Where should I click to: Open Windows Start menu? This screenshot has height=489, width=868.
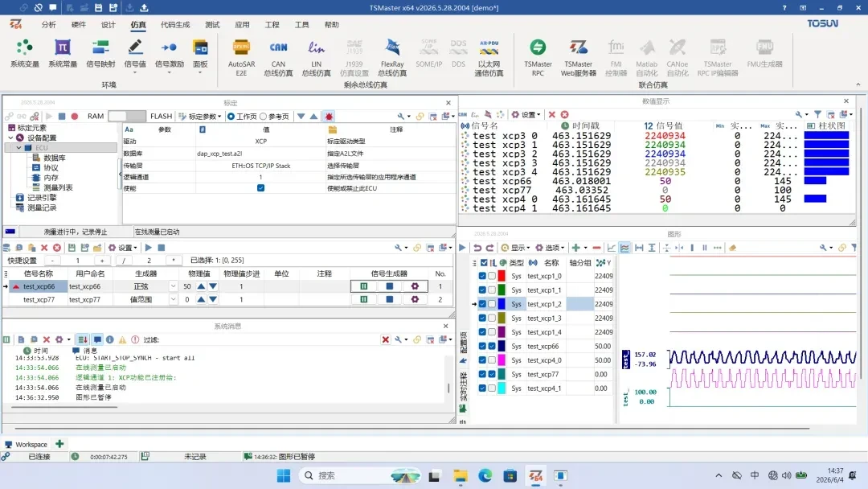click(284, 475)
